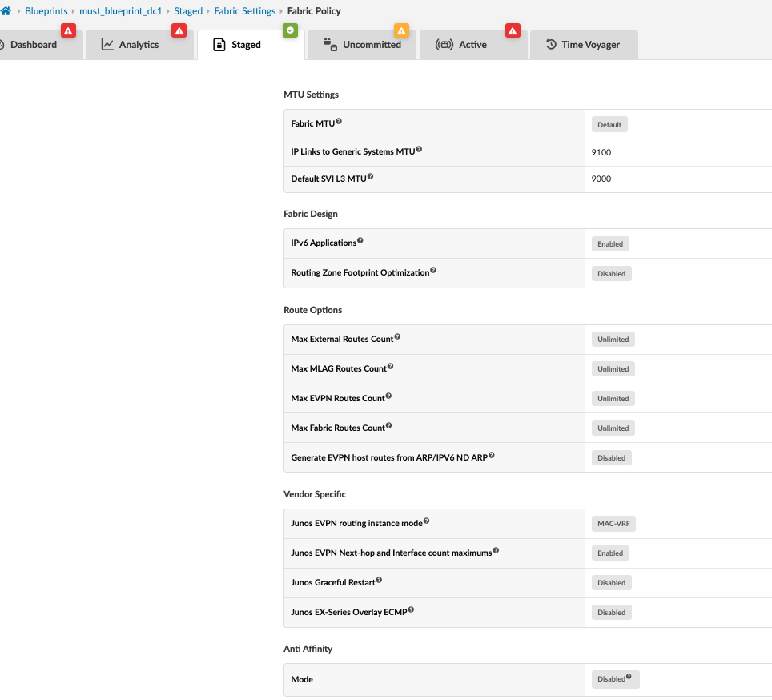Click the Max EVPN Routes Count help icon

coord(389,396)
